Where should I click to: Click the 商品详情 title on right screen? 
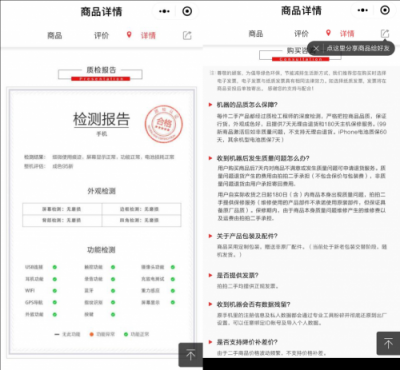click(301, 10)
